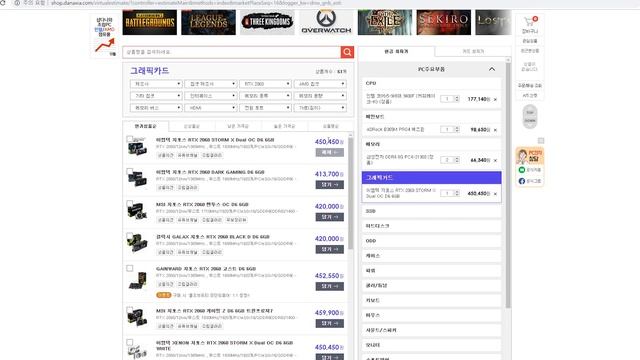
Task: Select the 높은 가격순 high price sort tab
Action: tap(284, 126)
